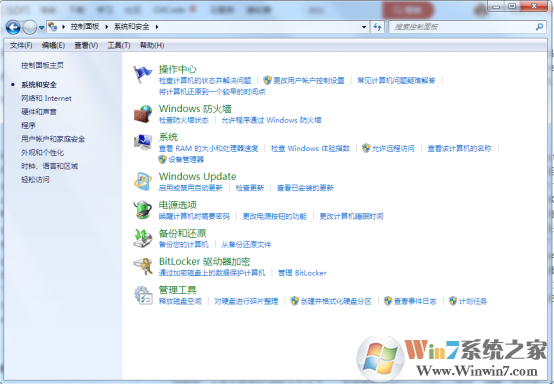Open 时钟、语言和区域 in the sidebar
The image size is (554, 385).
coord(49,166)
